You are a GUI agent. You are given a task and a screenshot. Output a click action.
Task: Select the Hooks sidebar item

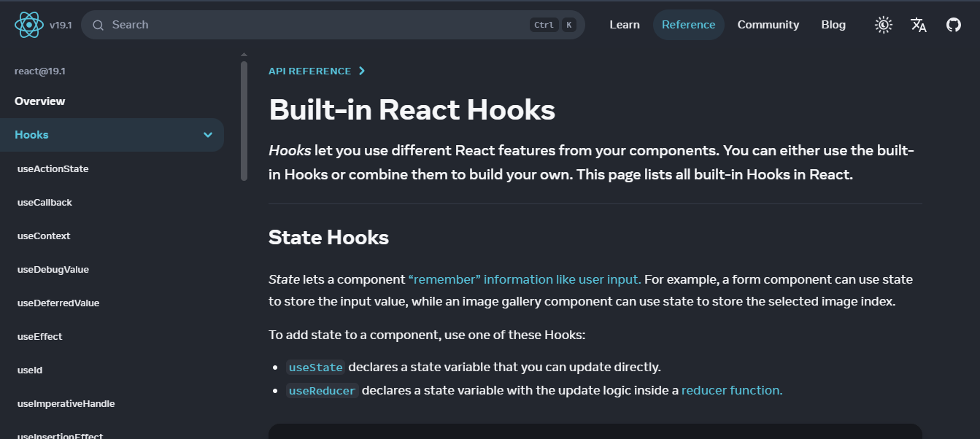tap(112, 135)
